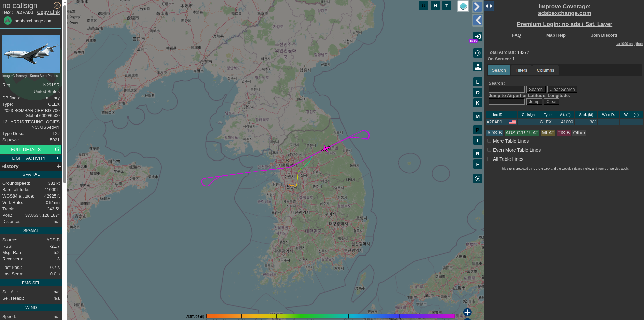Toggle the Other source filter
644x320 pixels.
point(579,133)
